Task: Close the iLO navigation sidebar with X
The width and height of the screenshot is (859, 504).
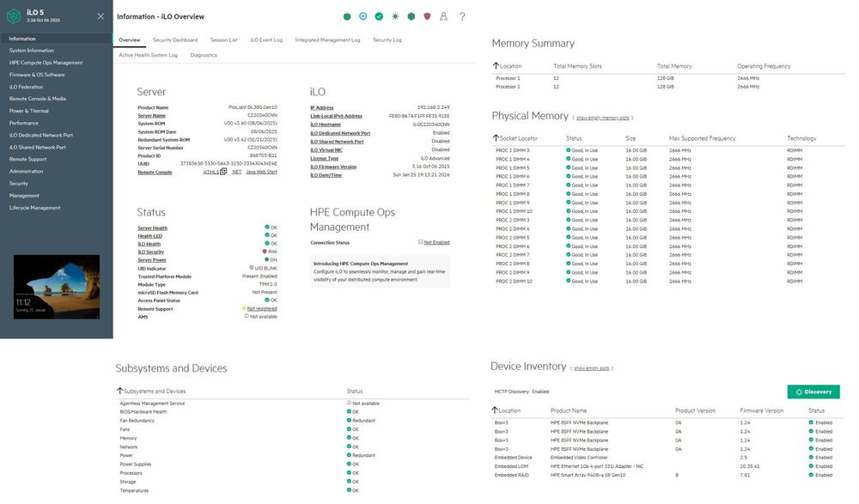Action: (101, 16)
